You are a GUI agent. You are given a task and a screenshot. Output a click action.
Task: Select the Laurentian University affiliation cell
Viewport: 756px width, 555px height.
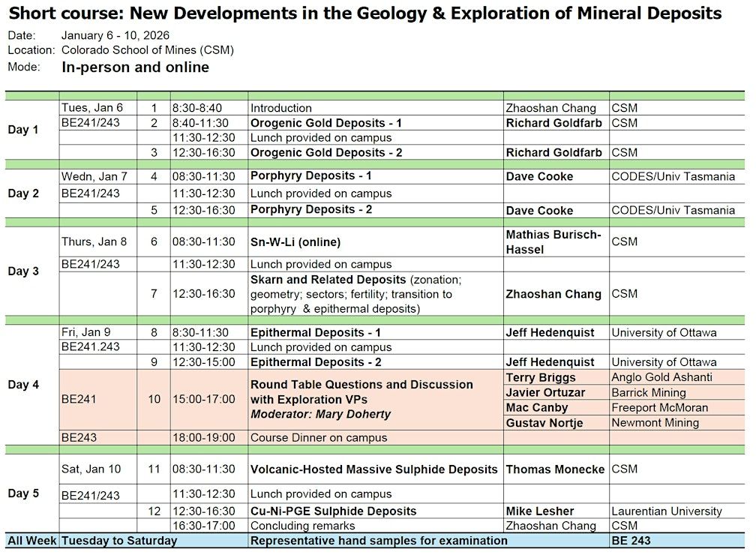667,511
